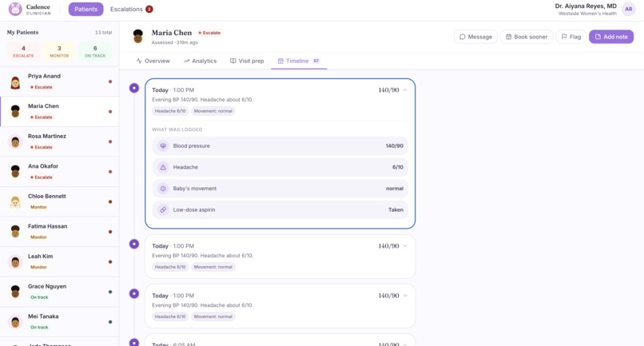
Task: Select patient Grace Nguyen
Action: point(60,292)
